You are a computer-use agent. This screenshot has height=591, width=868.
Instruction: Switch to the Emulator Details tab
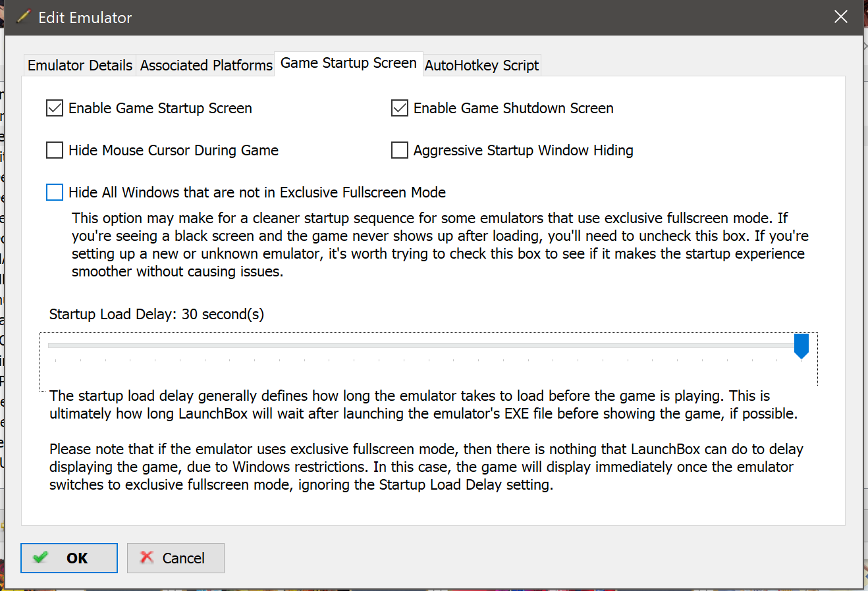(x=80, y=65)
